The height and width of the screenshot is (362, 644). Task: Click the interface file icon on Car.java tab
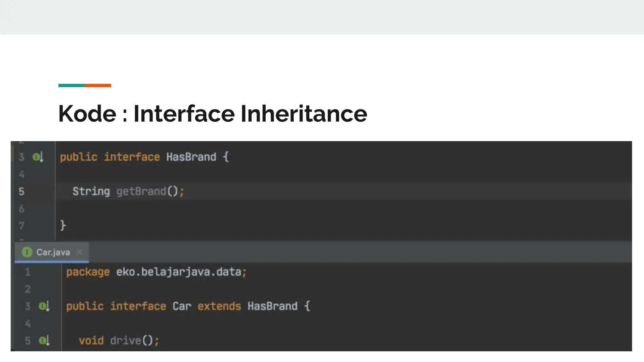pos(27,252)
